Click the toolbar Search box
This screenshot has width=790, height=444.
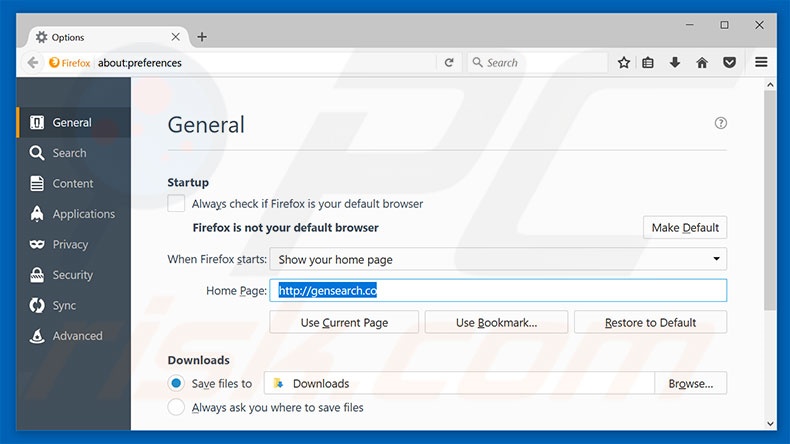pyautogui.click(x=537, y=62)
